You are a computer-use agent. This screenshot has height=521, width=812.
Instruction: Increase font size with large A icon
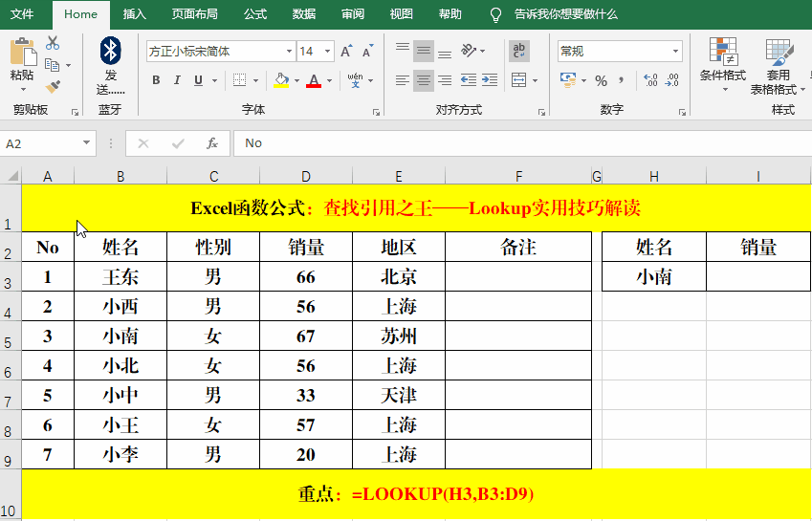tap(346, 52)
